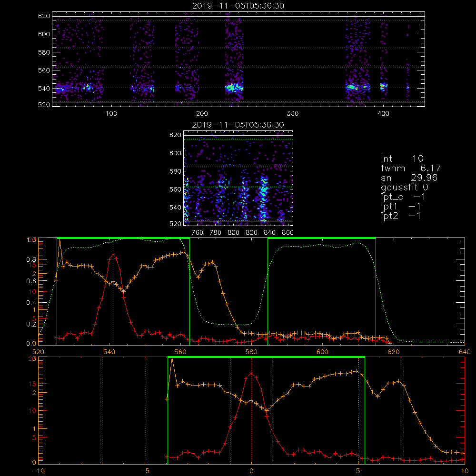This screenshot has height=476, width=476.
Task: Click x-axis label 600 of upper profile plot
Action: pyautogui.click(x=322, y=352)
